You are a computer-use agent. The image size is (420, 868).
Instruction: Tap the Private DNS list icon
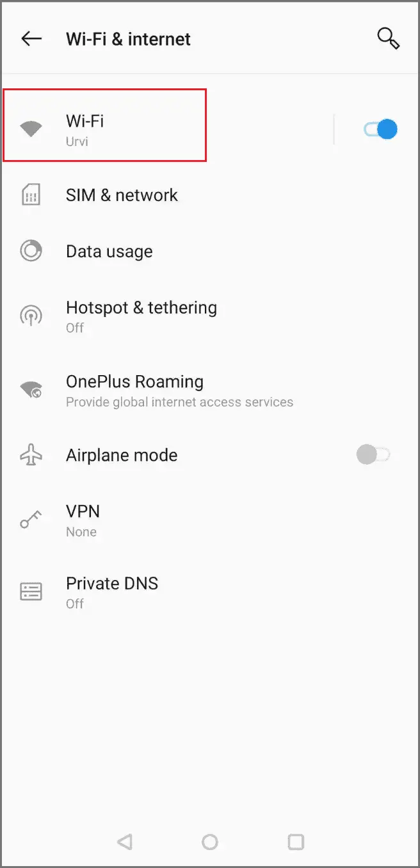pos(30,591)
